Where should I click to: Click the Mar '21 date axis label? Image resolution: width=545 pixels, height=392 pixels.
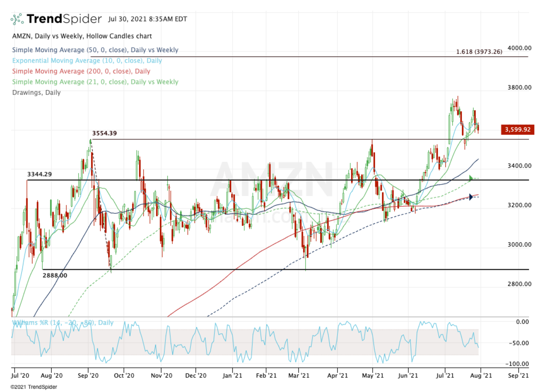(x=299, y=376)
